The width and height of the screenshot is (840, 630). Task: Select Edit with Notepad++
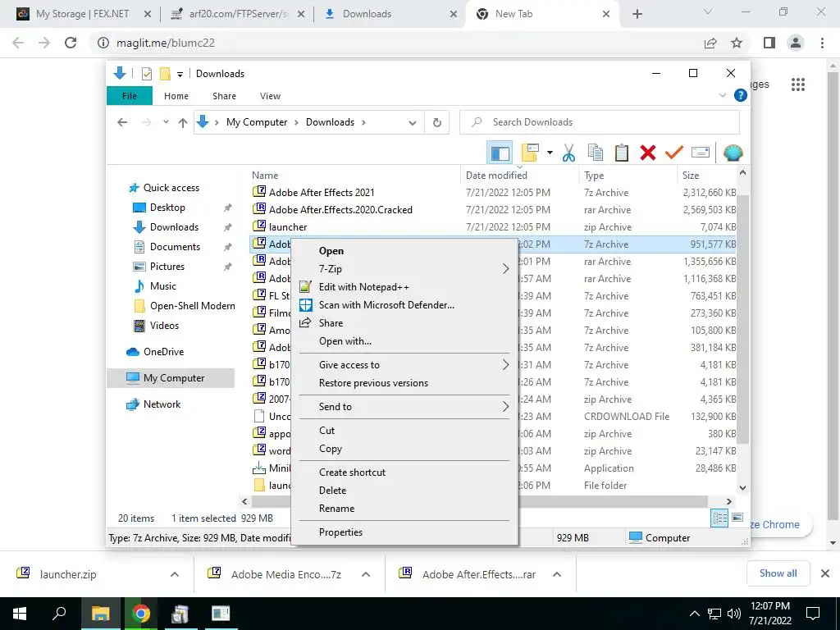click(405, 287)
